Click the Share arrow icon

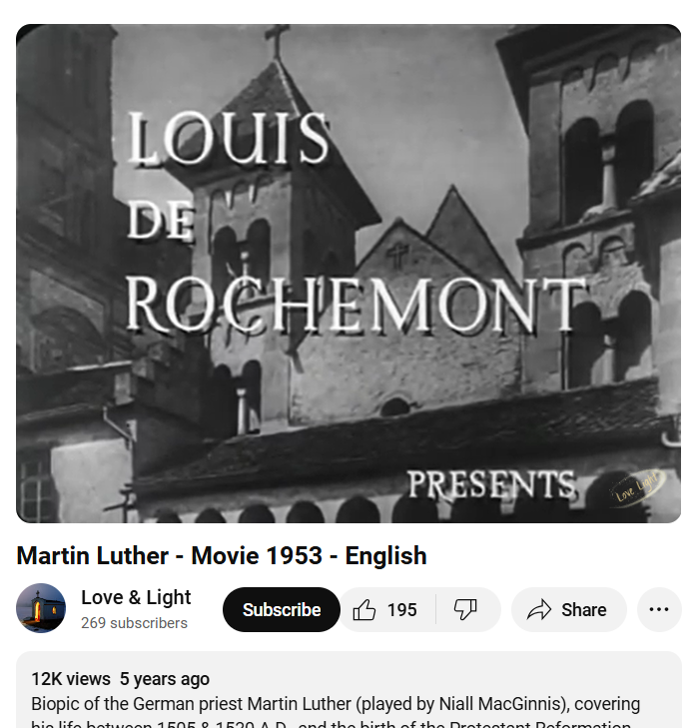[x=539, y=609]
